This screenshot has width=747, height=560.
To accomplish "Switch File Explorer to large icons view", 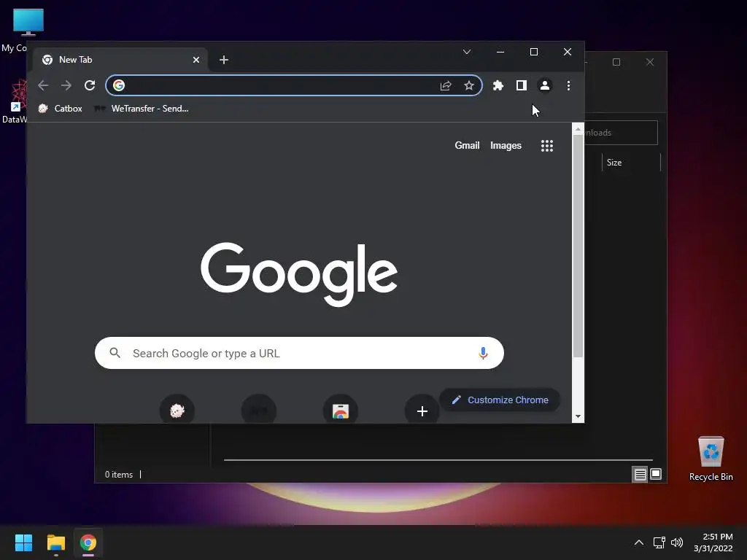I will (x=656, y=474).
